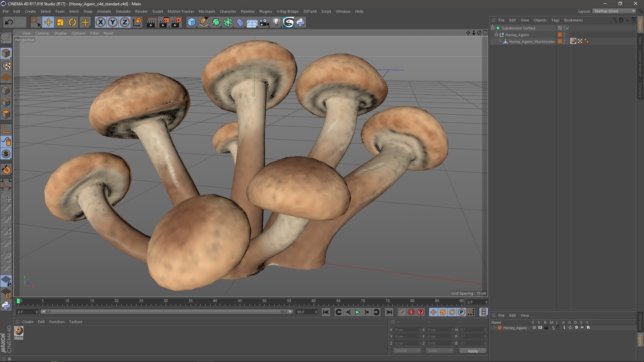Viewport: 644px width, 362px height.
Task: Go to start of animation
Action: 326,312
